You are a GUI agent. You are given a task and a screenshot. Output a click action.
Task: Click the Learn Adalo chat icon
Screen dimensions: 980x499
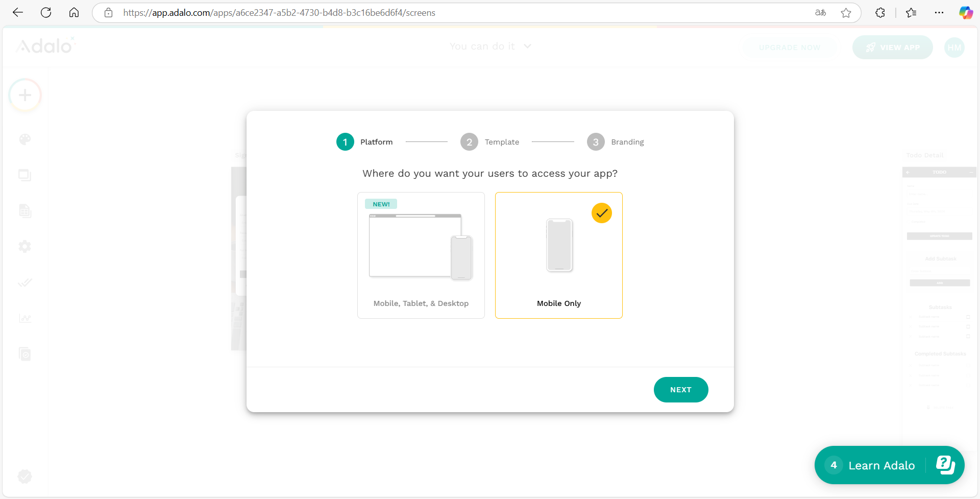(x=945, y=465)
